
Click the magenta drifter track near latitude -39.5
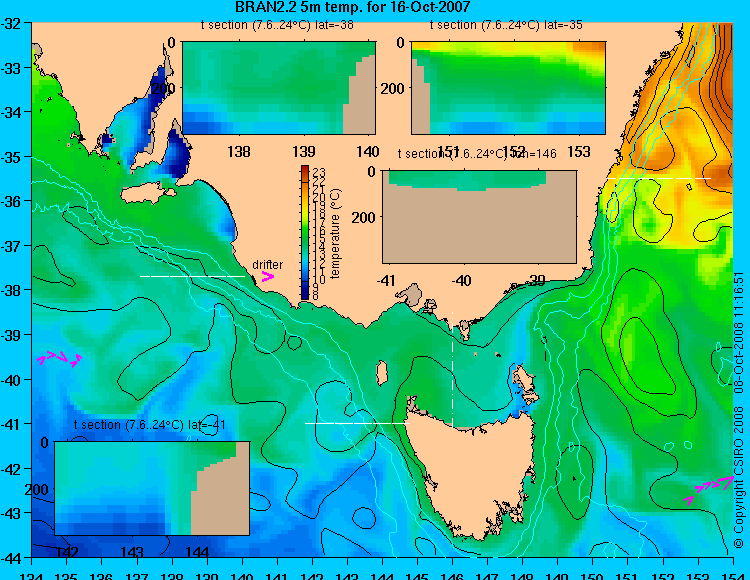(59, 359)
